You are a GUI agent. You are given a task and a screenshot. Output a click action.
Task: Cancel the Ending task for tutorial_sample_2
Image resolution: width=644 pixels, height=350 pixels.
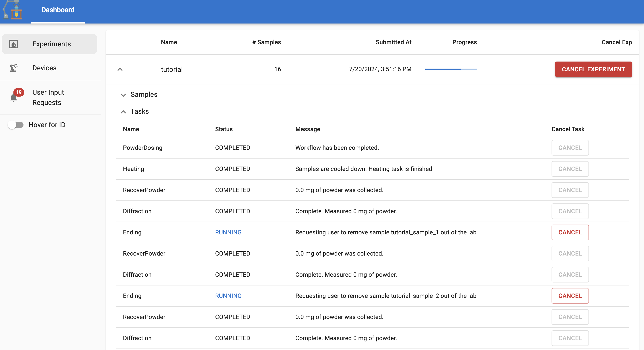coord(570,296)
